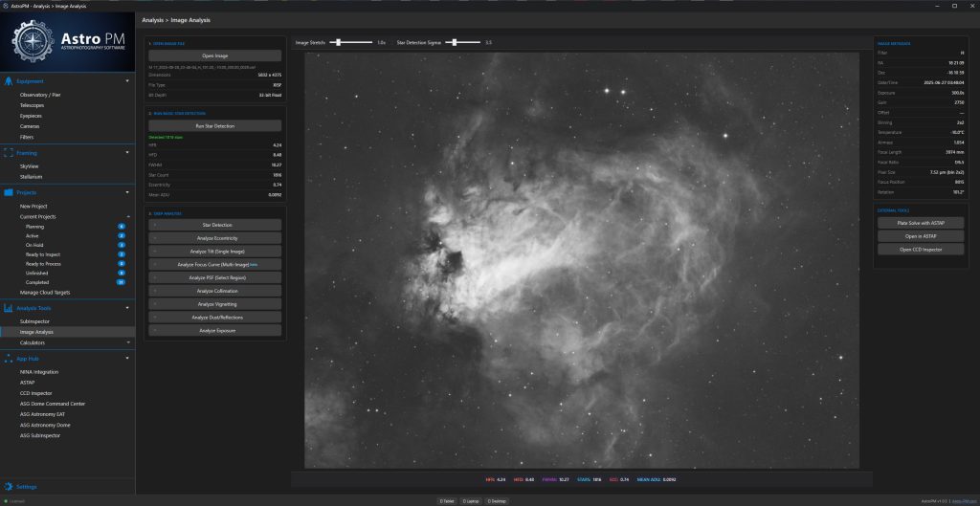The height and width of the screenshot is (506, 980).
Task: Open ASG Astronomy EAT
Action: [42, 414]
